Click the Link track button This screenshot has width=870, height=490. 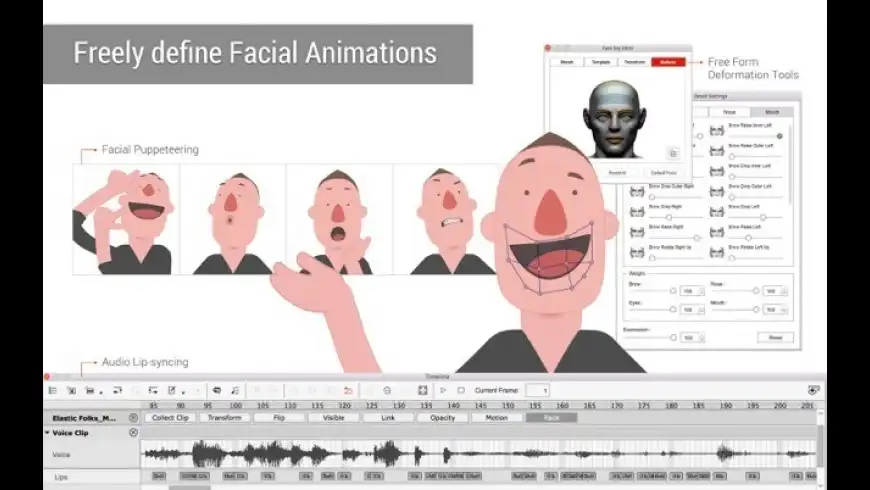(x=388, y=418)
